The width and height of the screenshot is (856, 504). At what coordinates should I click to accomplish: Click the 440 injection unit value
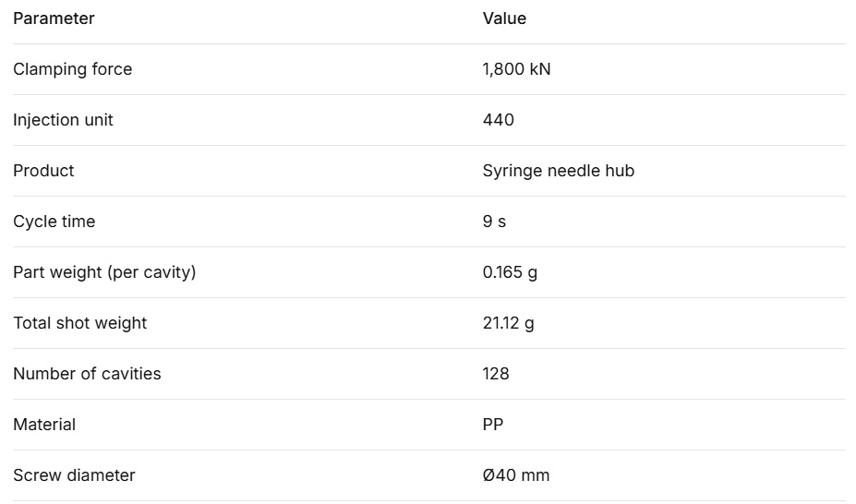[x=499, y=120]
